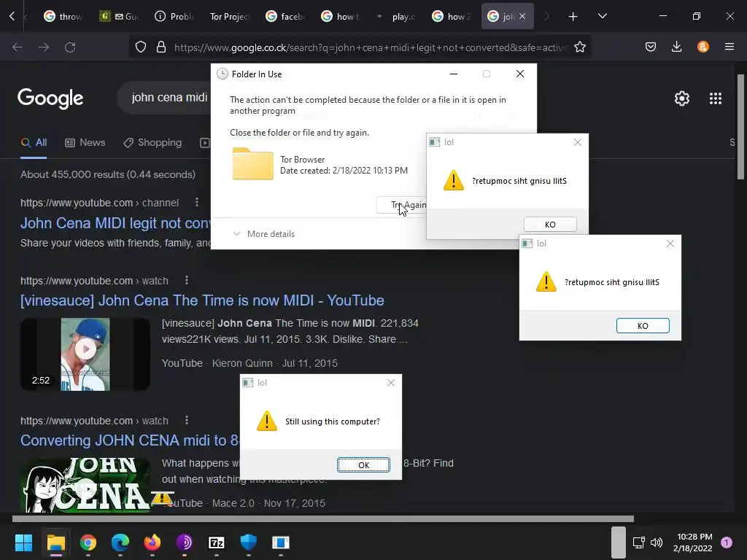The width and height of the screenshot is (747, 560).
Task: Open the Google apps grid
Action: coord(716,98)
